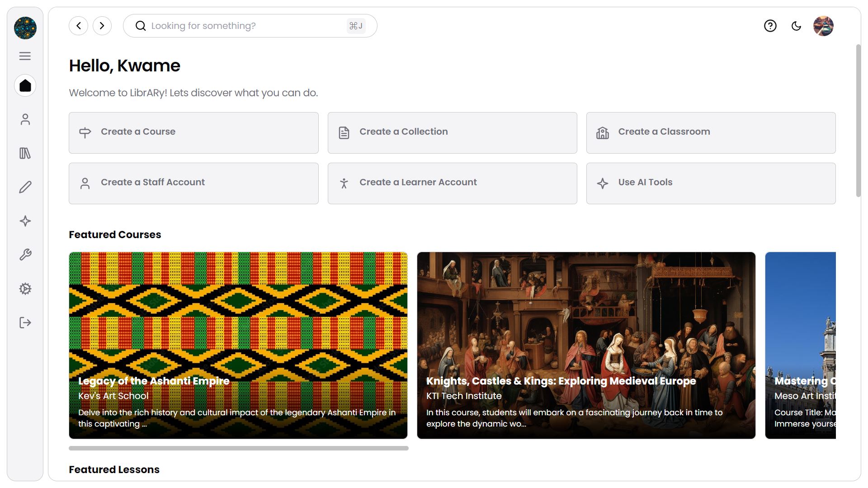868x488 pixels.
Task: Click the 'Welcome to LibrARy!' subtitle text
Action: [193, 93]
